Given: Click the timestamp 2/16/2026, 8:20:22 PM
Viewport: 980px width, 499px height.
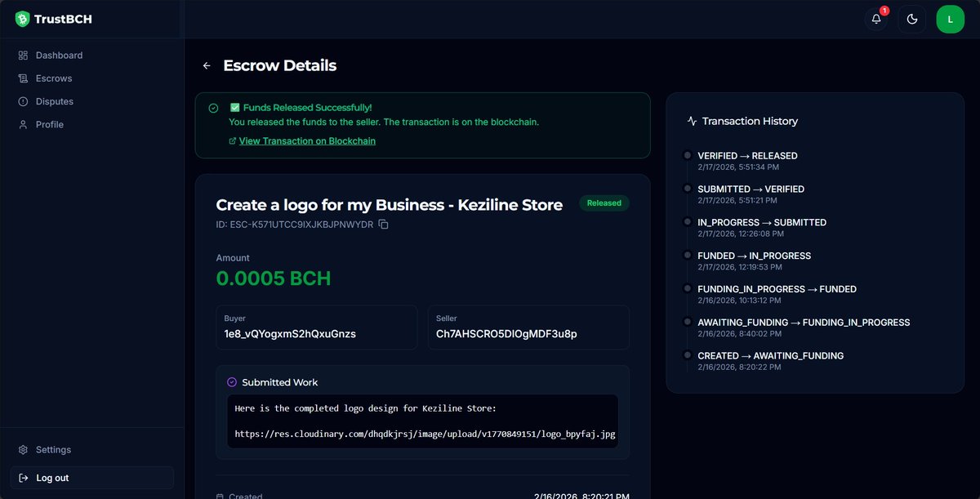Looking at the screenshot, I should pyautogui.click(x=737, y=368).
